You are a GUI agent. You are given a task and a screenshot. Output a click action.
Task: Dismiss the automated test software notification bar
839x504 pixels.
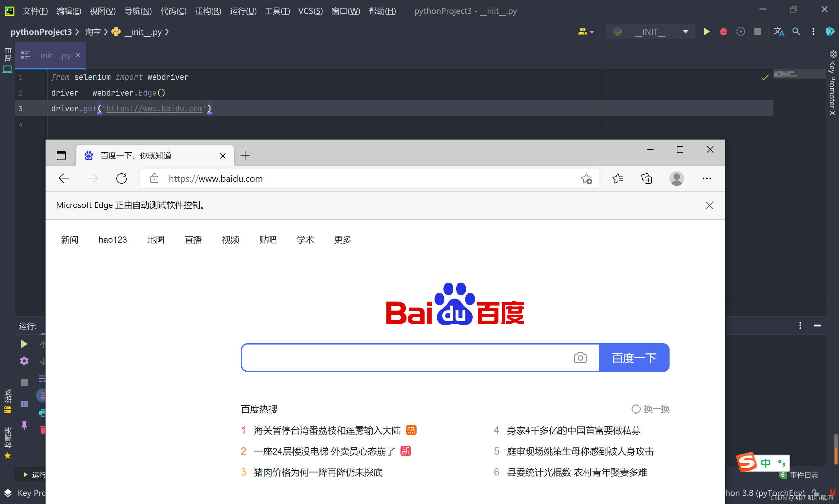click(709, 205)
